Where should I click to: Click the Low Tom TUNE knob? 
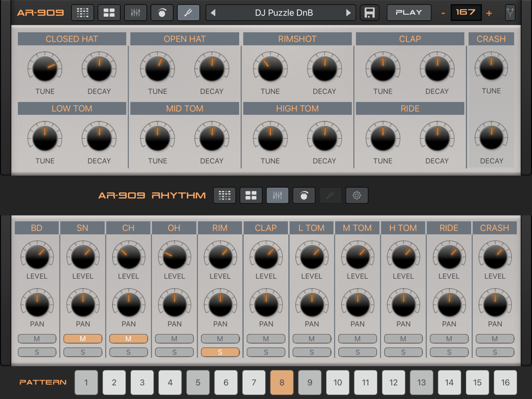(x=45, y=138)
